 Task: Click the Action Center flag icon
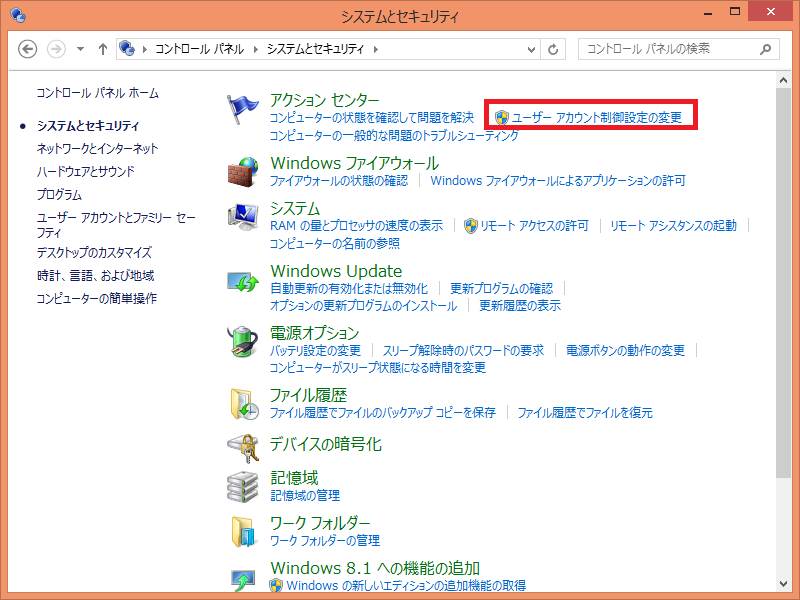pyautogui.click(x=242, y=109)
